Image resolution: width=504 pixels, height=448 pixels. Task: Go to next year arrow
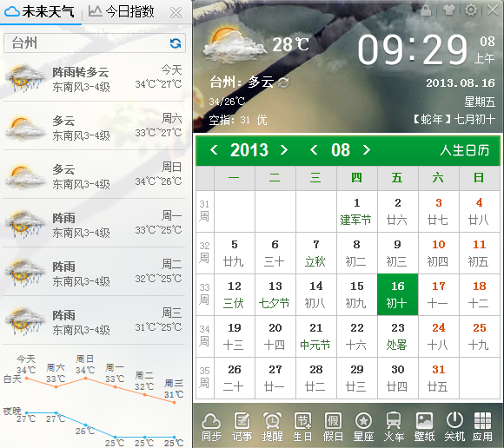tap(284, 150)
